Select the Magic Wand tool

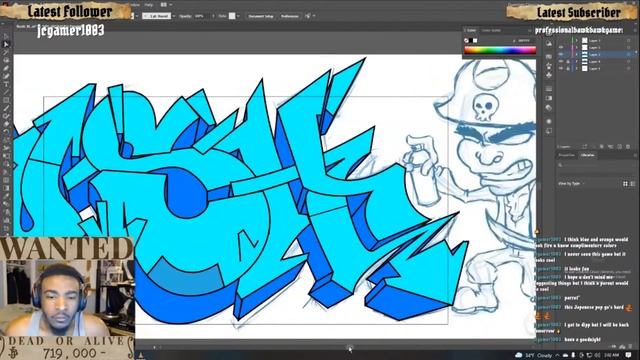tap(6, 53)
